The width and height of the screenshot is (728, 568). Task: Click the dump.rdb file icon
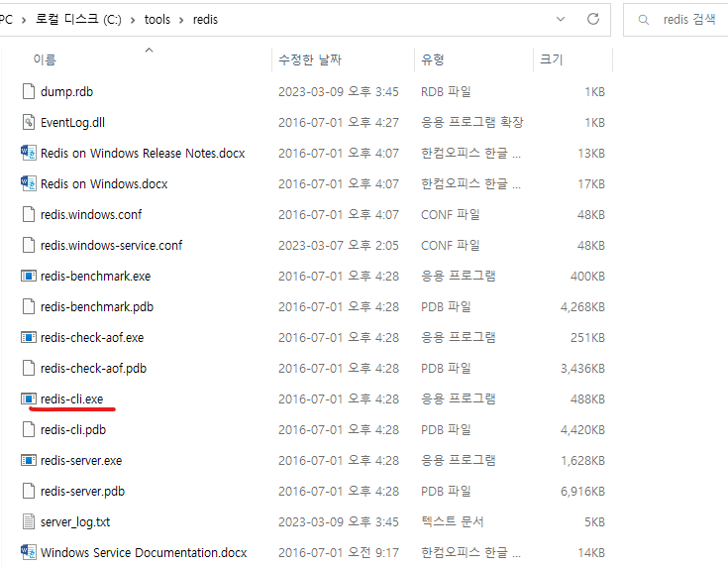point(29,91)
